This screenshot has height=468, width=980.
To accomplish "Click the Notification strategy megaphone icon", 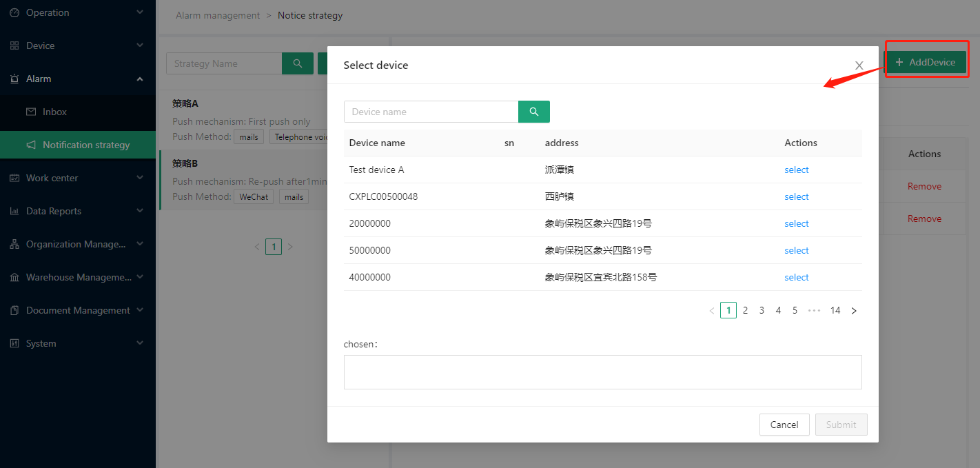I will (31, 145).
